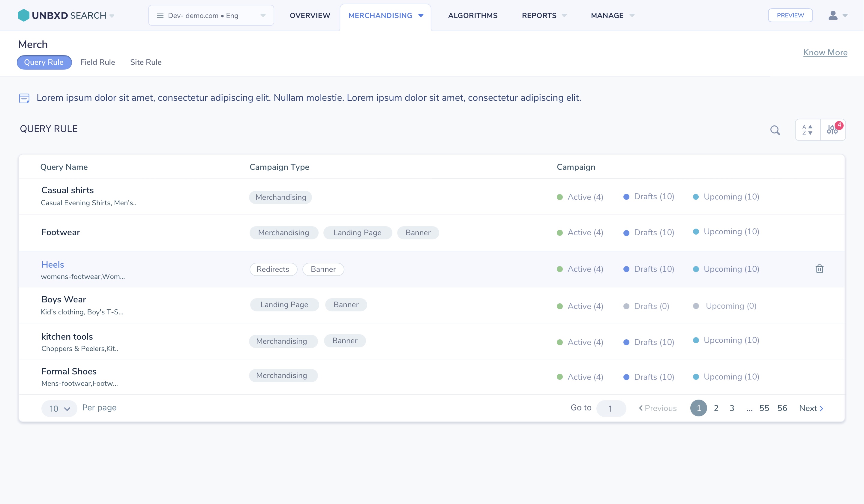Click Redirects tag in Heels row
Screen dimensions: 864x504
273,269
